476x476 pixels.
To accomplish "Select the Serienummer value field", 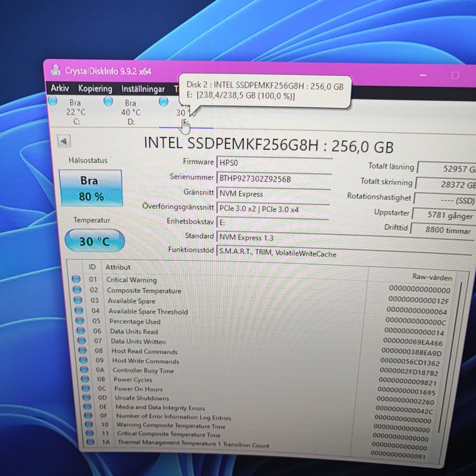I will click(x=274, y=179).
